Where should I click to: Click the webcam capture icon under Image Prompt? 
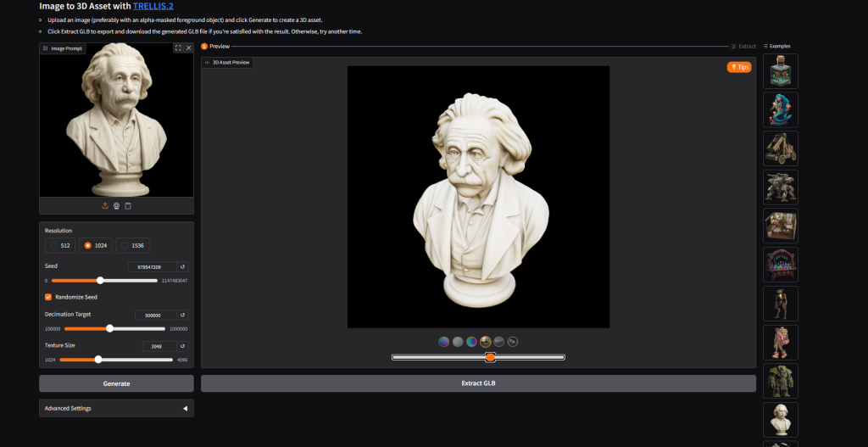click(x=116, y=205)
